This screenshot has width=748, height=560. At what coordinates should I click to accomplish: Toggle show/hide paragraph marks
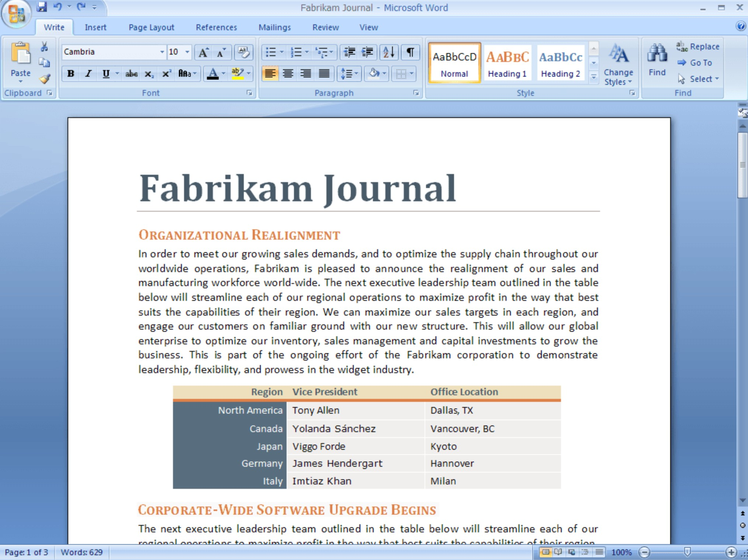point(410,52)
